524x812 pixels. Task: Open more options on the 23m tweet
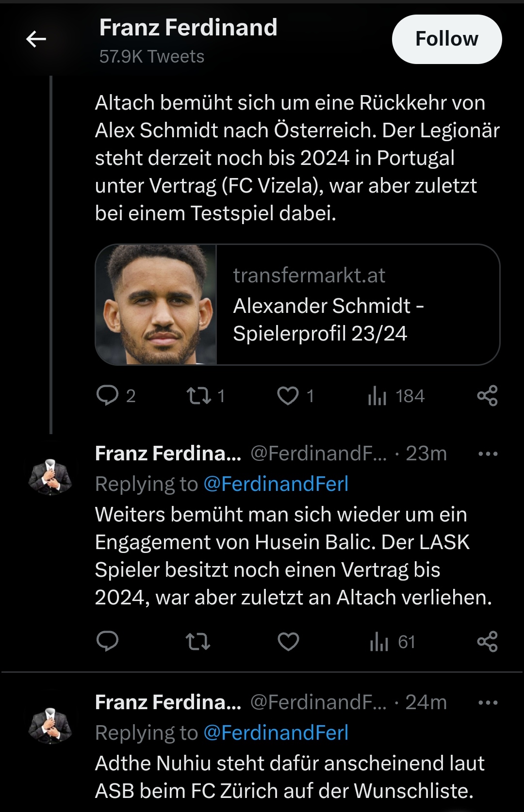(x=488, y=454)
